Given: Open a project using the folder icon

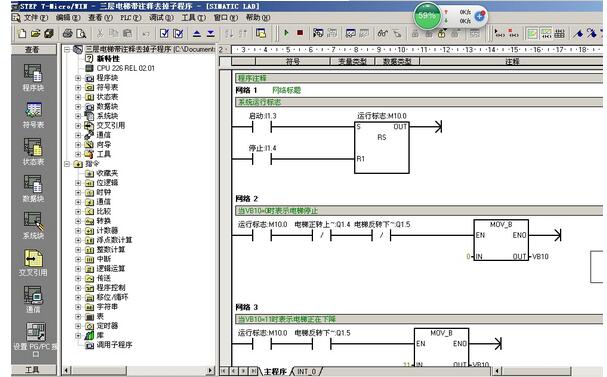Looking at the screenshot, I should [x=35, y=34].
